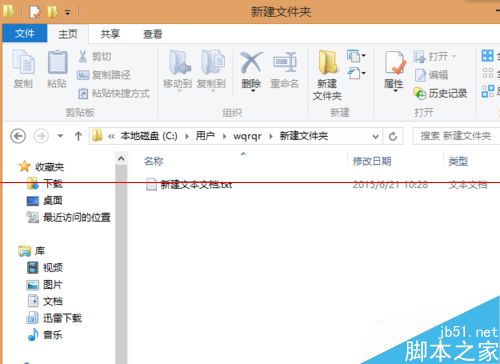Click wqrqr in the address path
500x364 pixels.
click(247, 136)
